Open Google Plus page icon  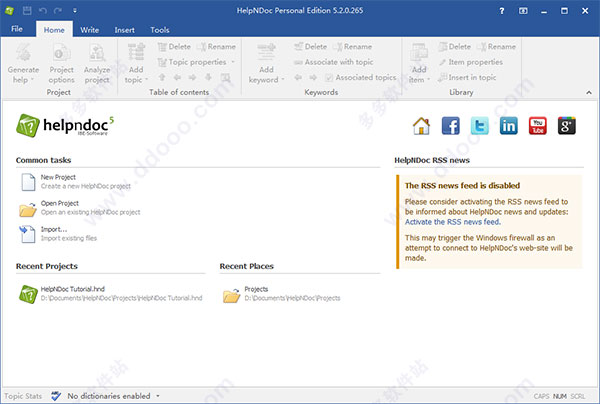pyautogui.click(x=567, y=126)
